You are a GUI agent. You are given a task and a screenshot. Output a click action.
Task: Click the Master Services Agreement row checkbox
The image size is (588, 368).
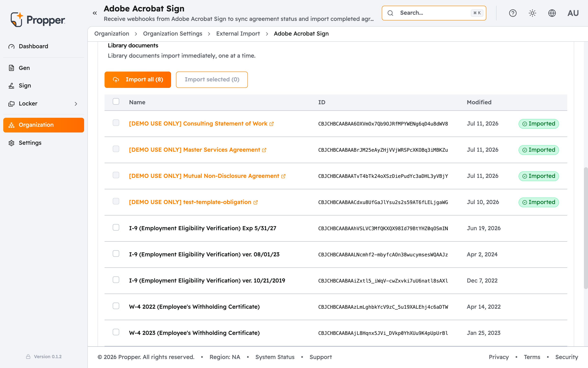[x=116, y=149]
